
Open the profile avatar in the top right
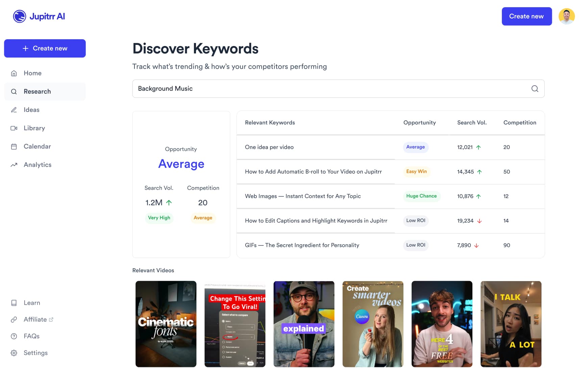567,16
